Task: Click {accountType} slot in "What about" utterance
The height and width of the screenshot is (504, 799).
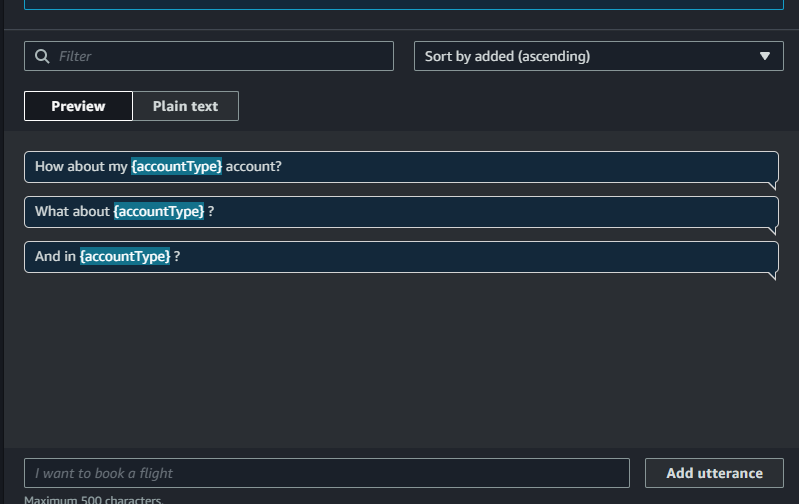Action: pyautogui.click(x=159, y=211)
